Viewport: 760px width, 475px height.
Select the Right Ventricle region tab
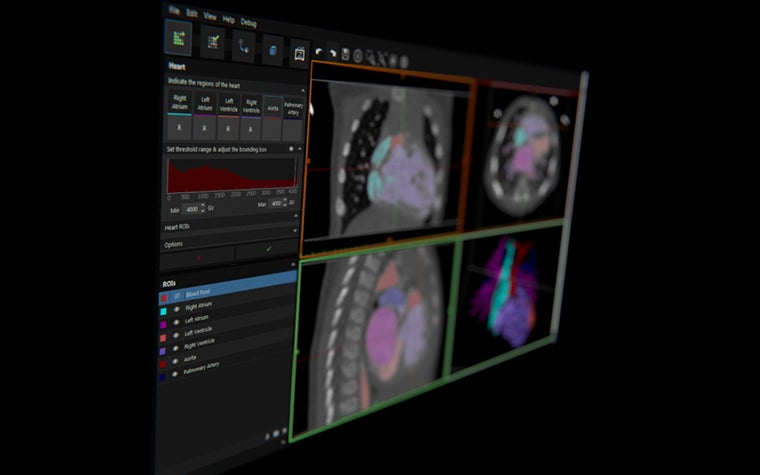[251, 108]
